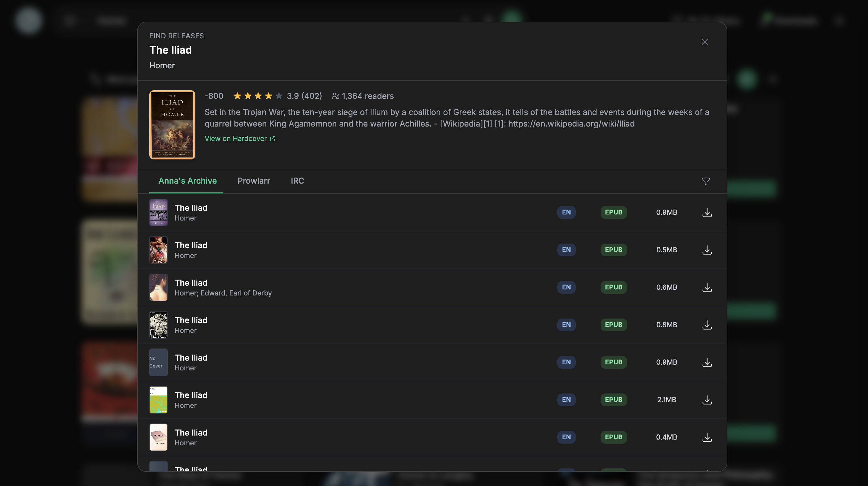Click the EPUB badge on the 0.4MB row
868x486 pixels.
click(613, 437)
